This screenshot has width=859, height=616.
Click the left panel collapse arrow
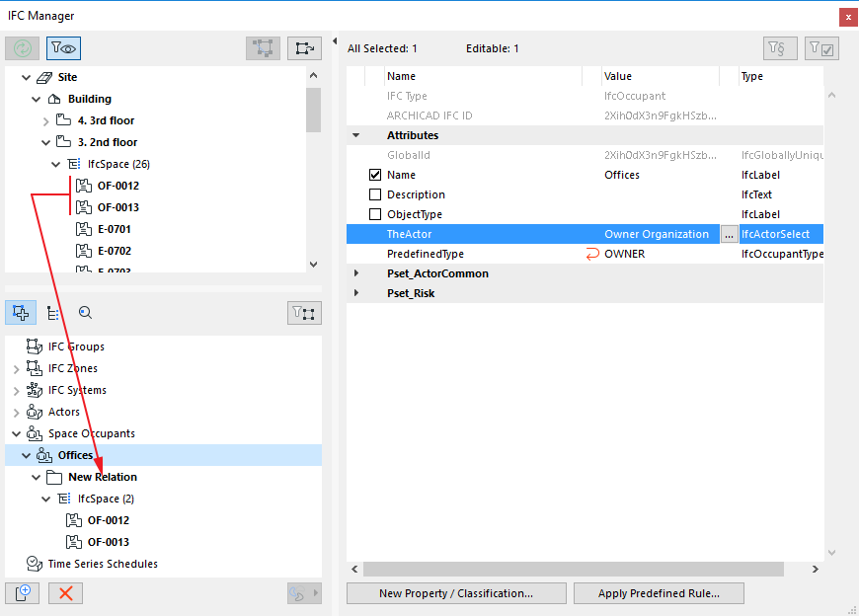pos(335,41)
